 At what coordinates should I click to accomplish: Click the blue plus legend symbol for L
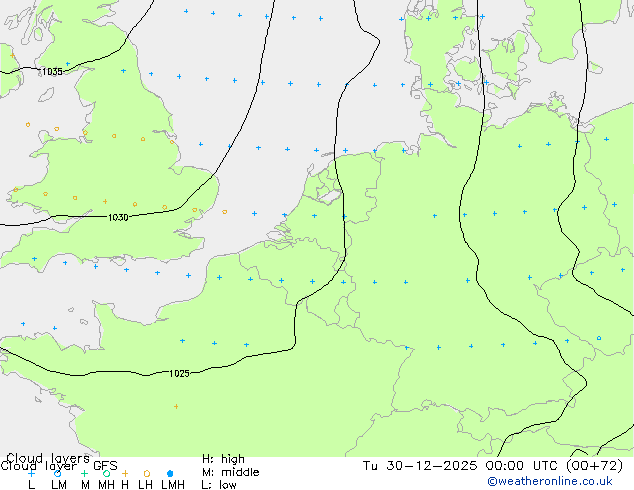pos(32,473)
